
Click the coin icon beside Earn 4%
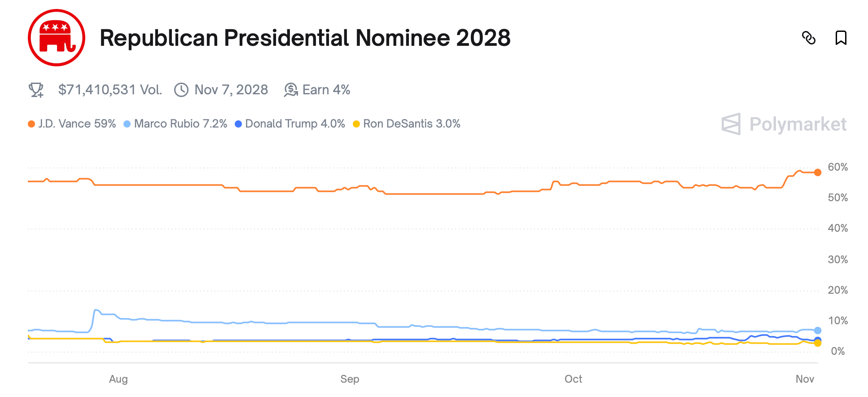[x=291, y=90]
